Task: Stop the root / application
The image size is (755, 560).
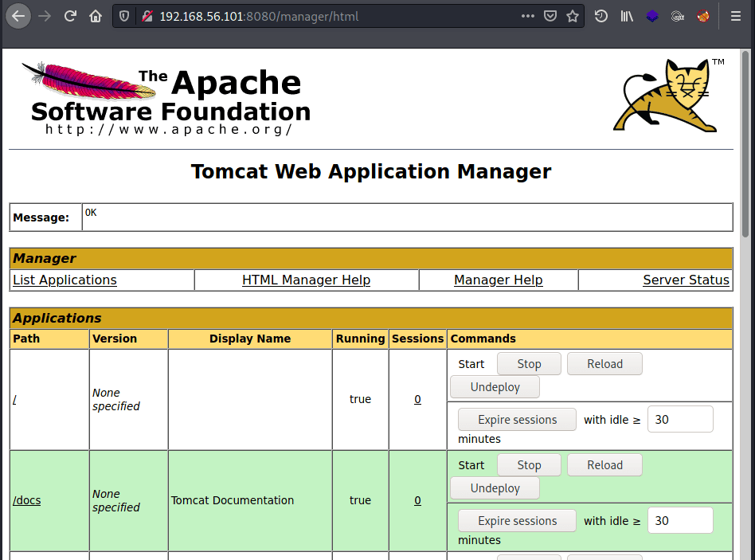Action: (x=529, y=364)
